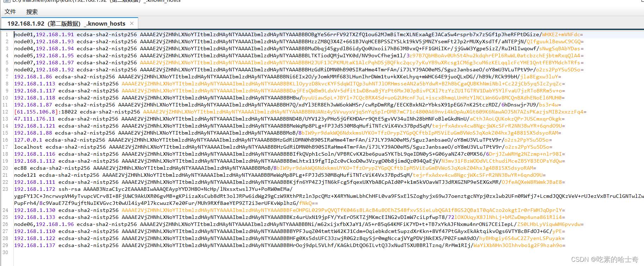
Task: Click the fNkQ== ending of the ssh-rsa key
Action: [309, 203]
